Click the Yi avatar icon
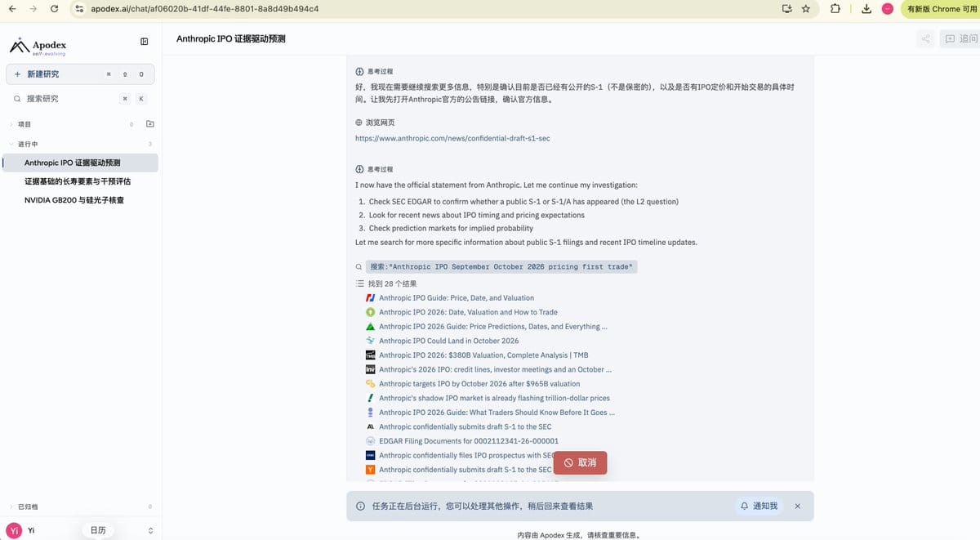The image size is (980, 540). click(13, 529)
